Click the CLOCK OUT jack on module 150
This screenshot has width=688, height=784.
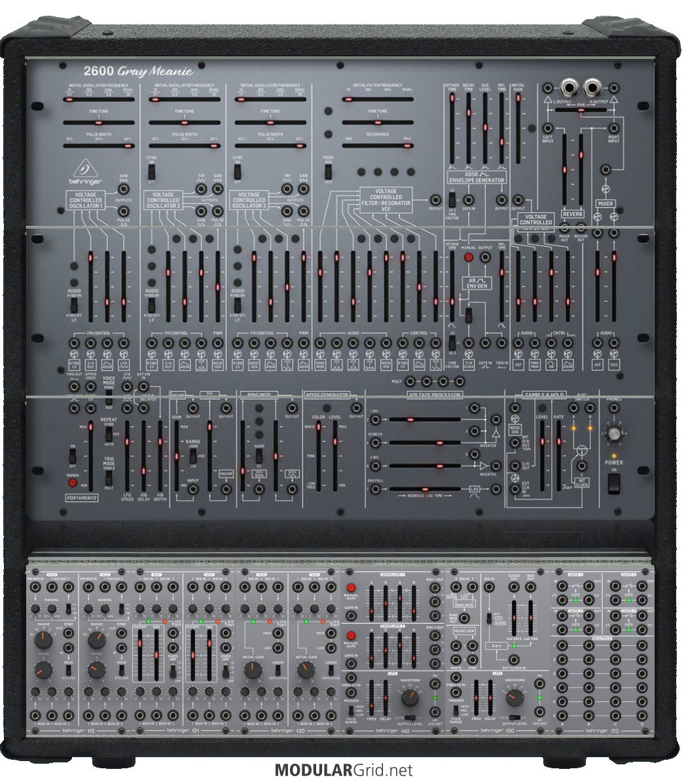pyautogui.click(x=514, y=588)
